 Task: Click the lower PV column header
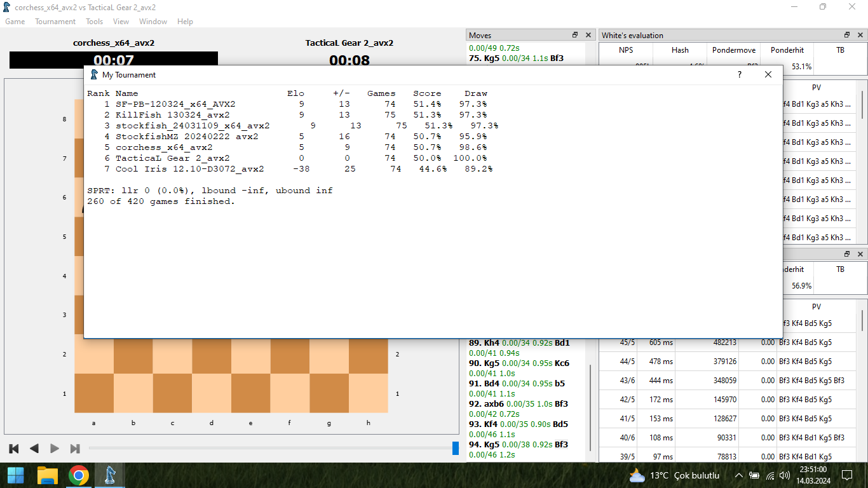[x=817, y=307]
